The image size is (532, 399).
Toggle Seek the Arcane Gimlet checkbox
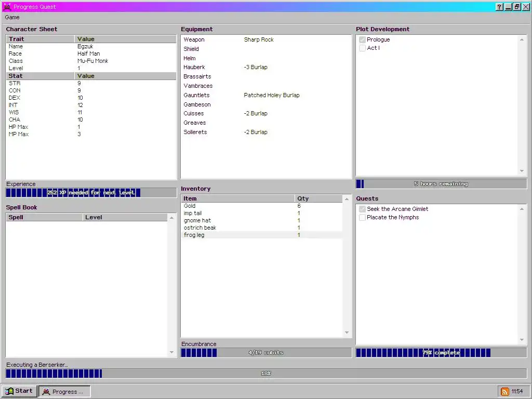coord(362,209)
